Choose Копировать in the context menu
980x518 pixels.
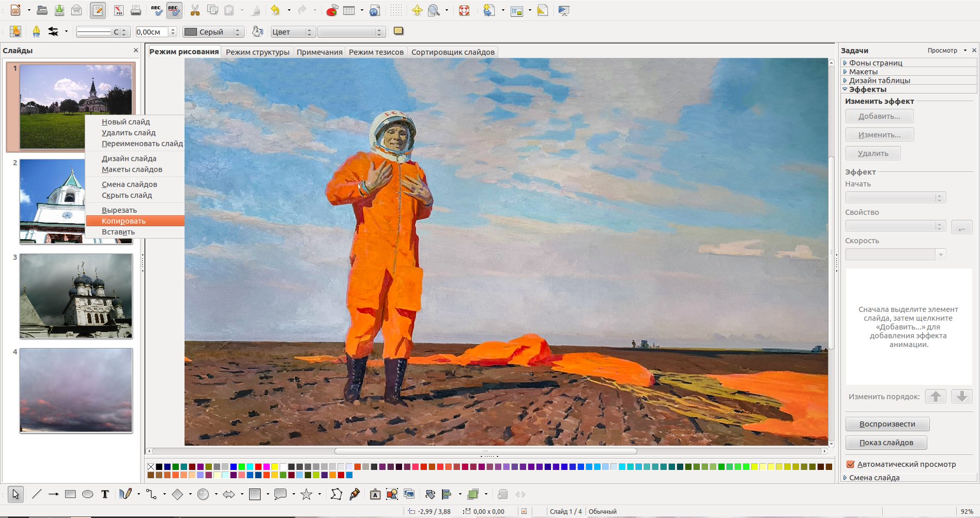click(x=124, y=221)
